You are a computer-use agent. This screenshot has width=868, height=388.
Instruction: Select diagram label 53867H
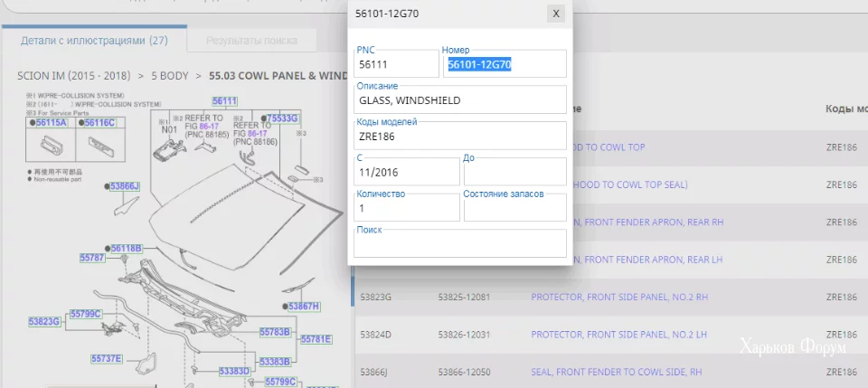tap(305, 306)
